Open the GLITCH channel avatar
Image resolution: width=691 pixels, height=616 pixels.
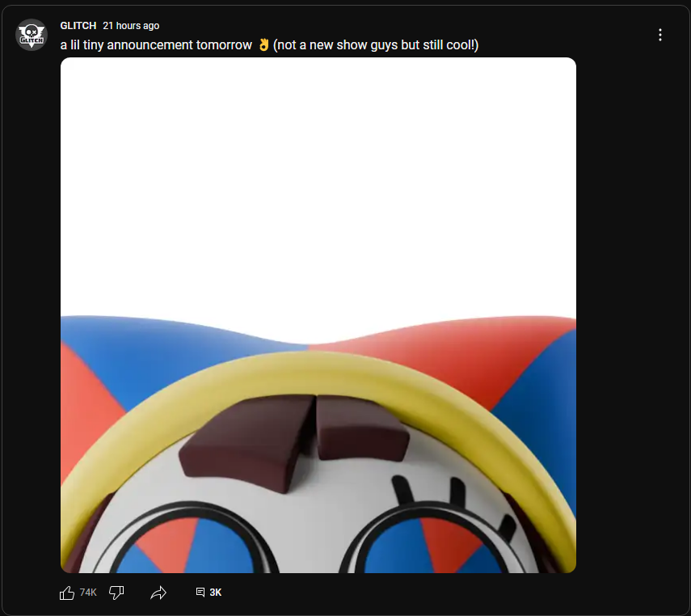(32, 35)
